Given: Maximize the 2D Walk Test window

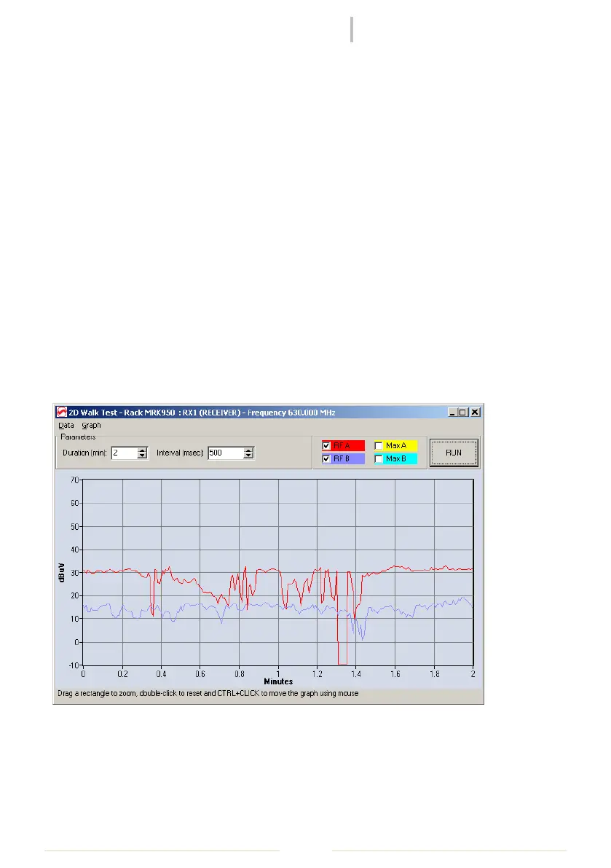Looking at the screenshot, I should [x=463, y=413].
